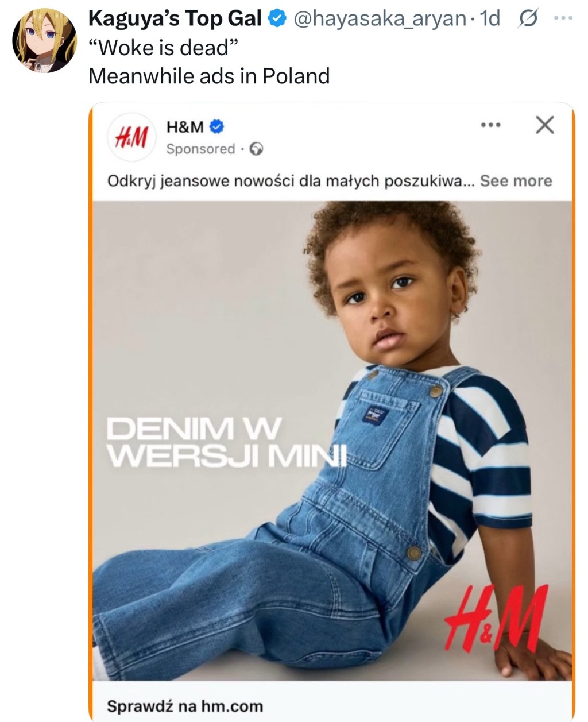
Task: Click the 1d tweet timestamp
Action: click(x=490, y=19)
